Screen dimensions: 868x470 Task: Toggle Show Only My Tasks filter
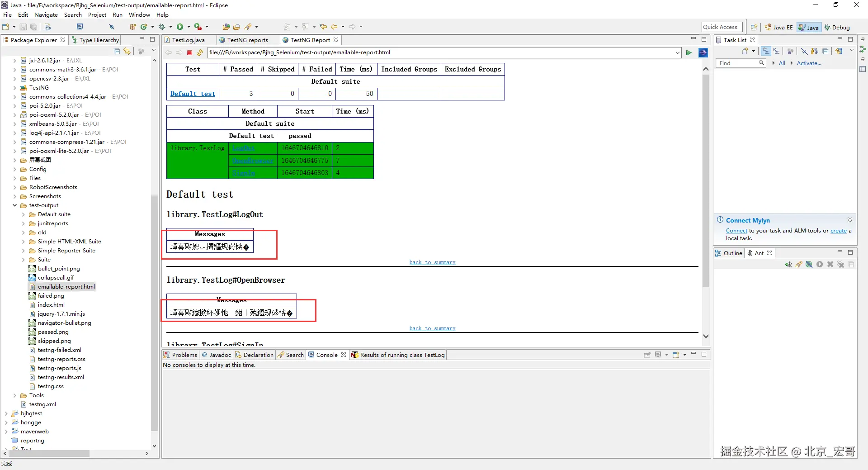[x=815, y=51]
